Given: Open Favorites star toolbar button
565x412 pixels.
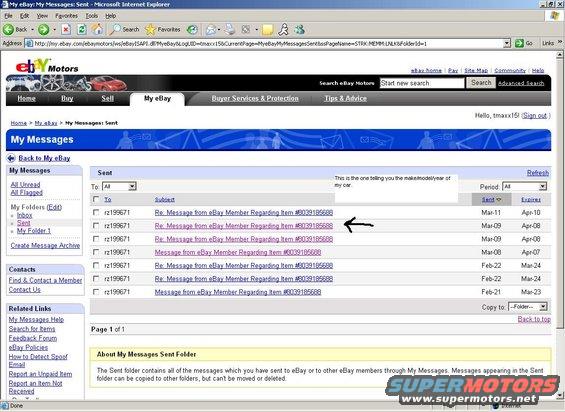Looking at the screenshot, I should (x=163, y=30).
